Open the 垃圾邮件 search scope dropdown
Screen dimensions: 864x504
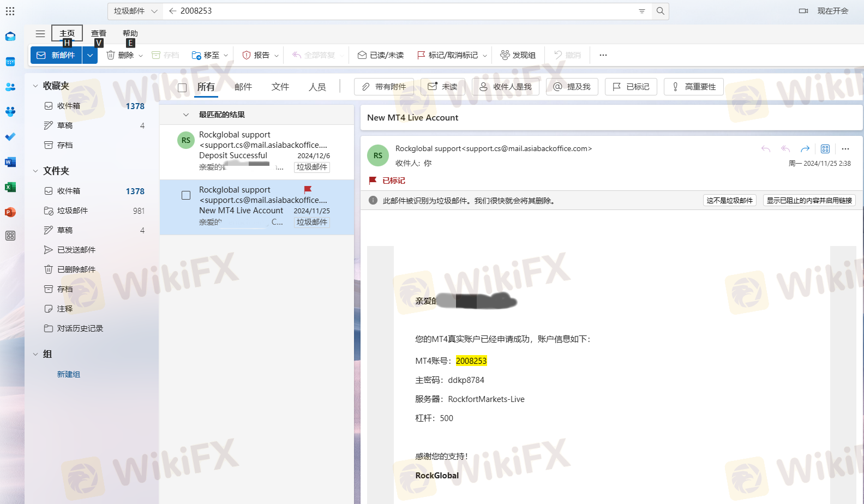point(135,11)
